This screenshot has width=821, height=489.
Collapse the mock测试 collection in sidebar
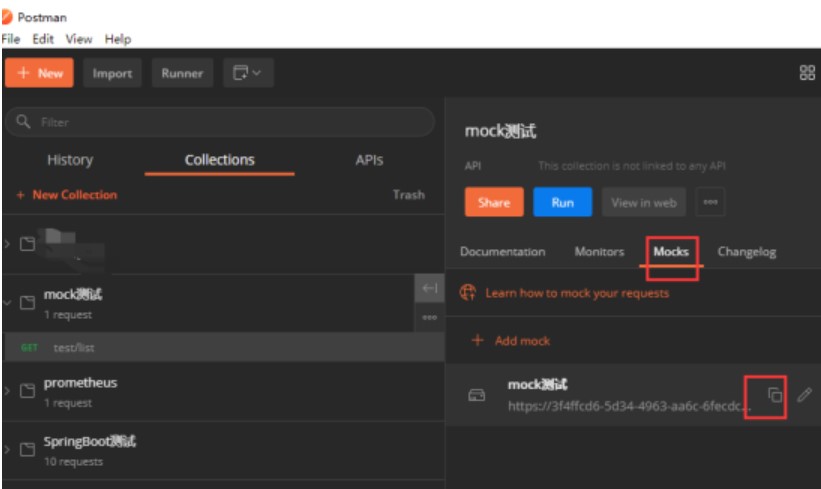click(x=8, y=303)
